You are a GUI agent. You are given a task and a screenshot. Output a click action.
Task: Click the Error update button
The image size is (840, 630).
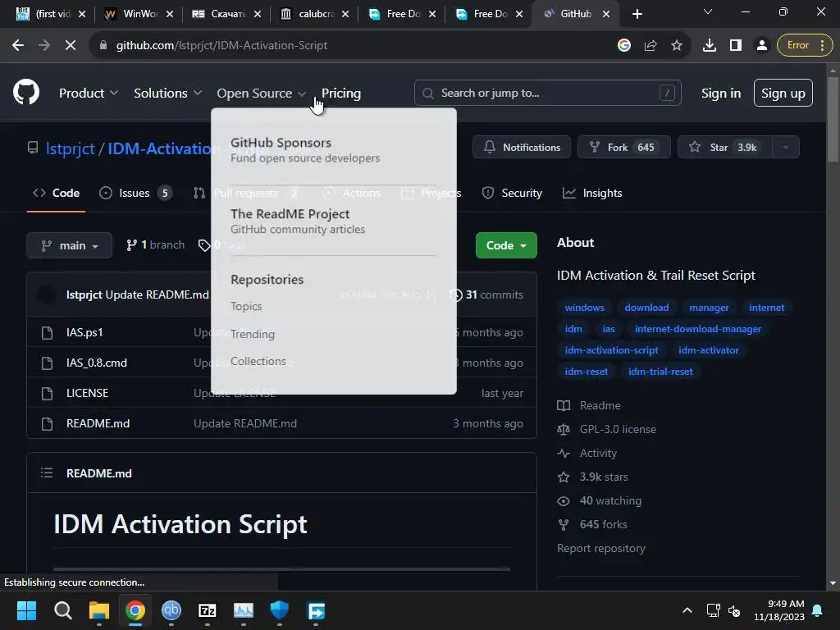pyautogui.click(x=806, y=46)
